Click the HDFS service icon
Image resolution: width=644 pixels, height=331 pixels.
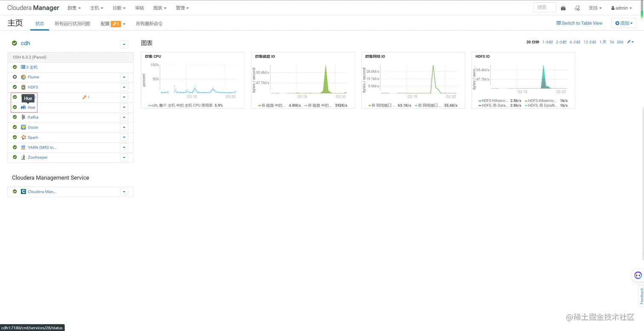pos(23,87)
